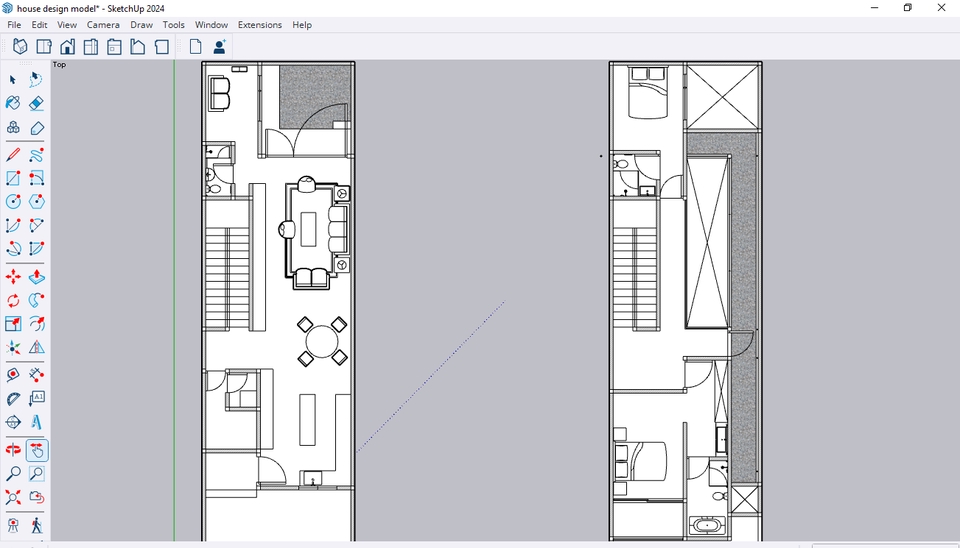Choose the 3D Text tool
The image size is (960, 548).
click(36, 422)
